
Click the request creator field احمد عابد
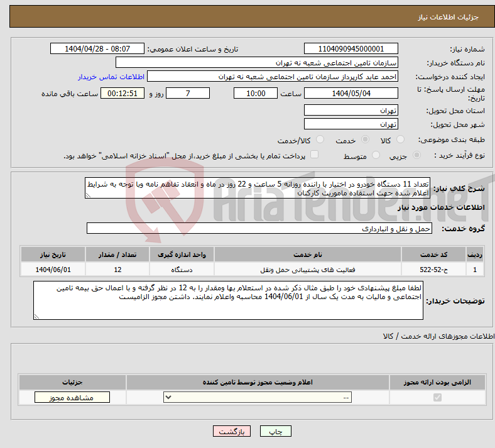click(273, 77)
